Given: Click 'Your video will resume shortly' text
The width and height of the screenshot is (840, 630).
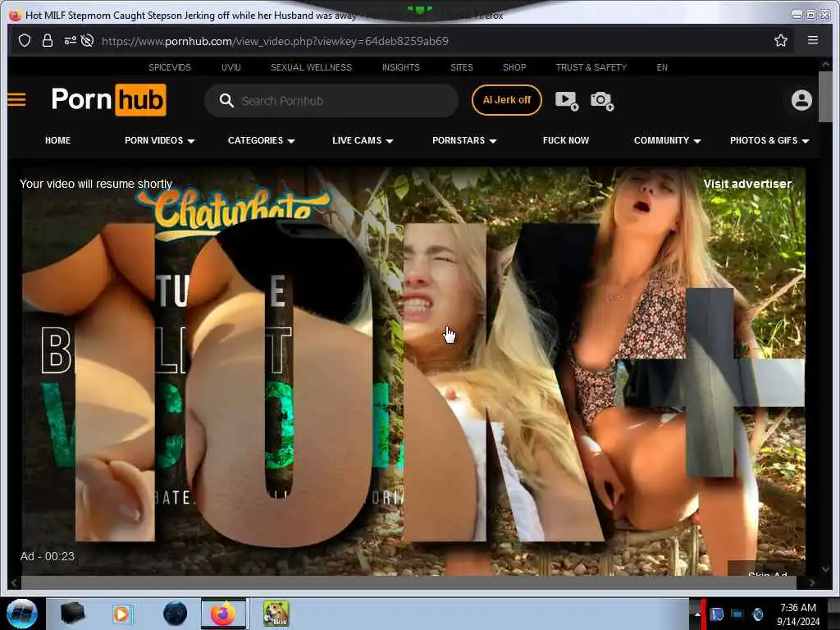Looking at the screenshot, I should [x=96, y=184].
